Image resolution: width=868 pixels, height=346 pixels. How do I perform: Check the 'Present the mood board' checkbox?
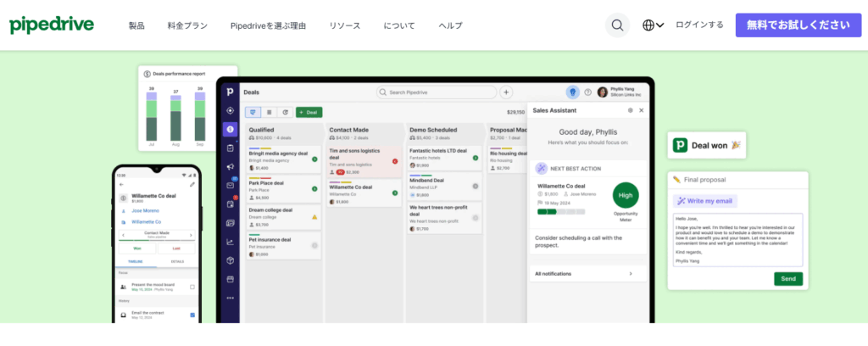tap(192, 287)
